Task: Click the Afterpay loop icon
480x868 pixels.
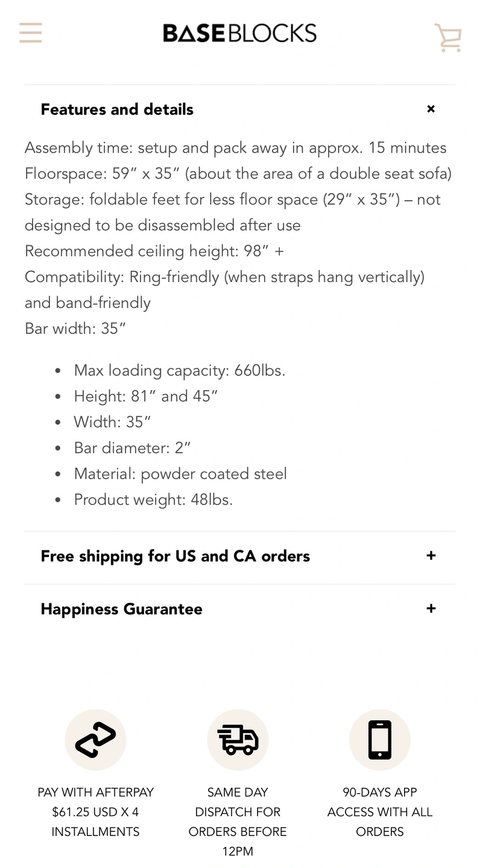Action: click(95, 740)
